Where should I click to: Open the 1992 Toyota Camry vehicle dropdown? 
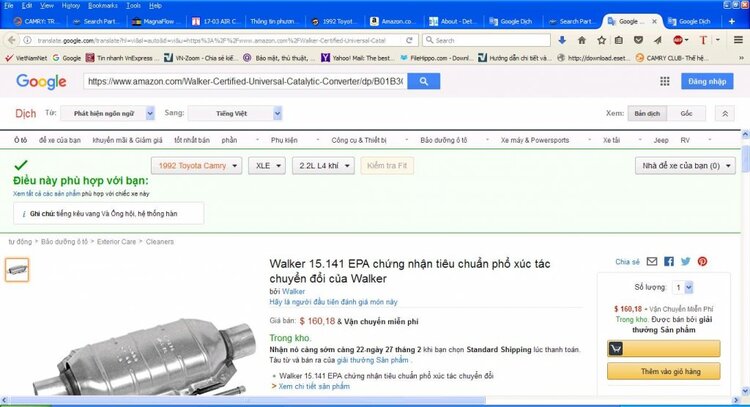tap(196, 166)
